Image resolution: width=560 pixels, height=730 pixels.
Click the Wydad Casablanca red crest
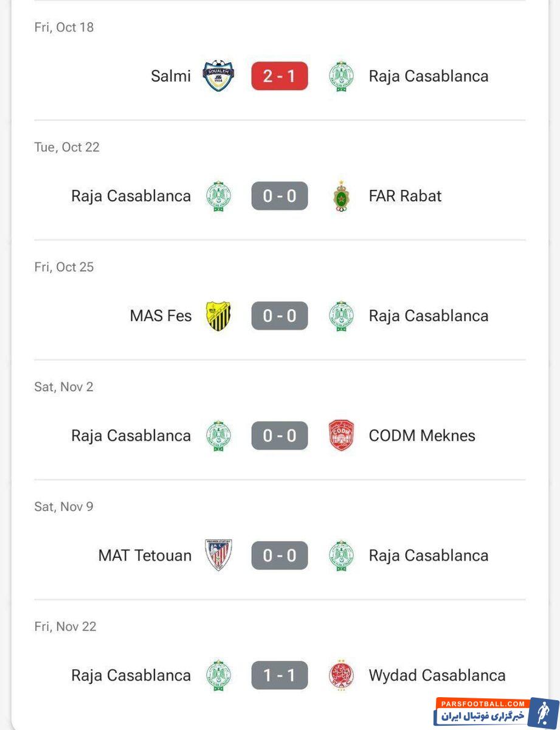341,675
